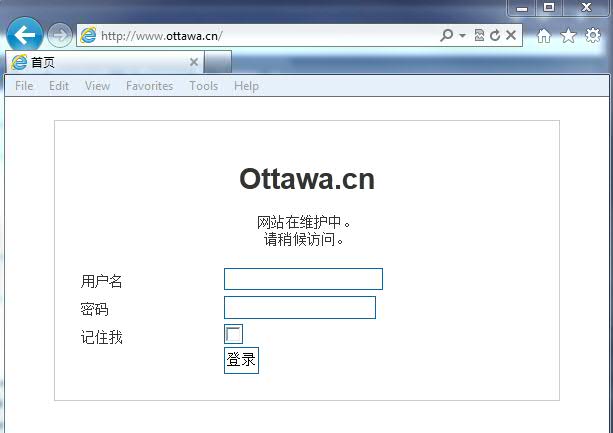Click the search magnifier in address bar
This screenshot has height=433, width=613.
pyautogui.click(x=447, y=36)
